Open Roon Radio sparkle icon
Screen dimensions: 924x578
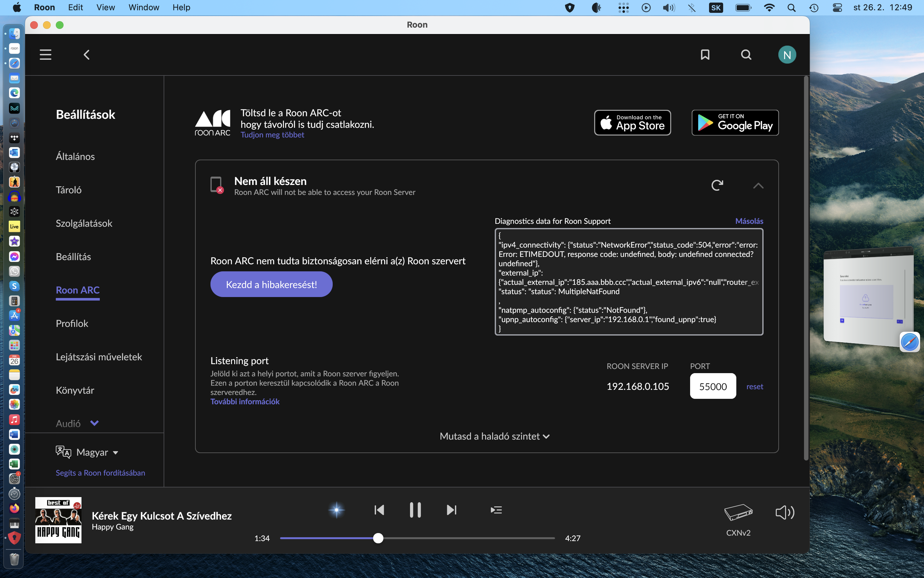pos(336,510)
